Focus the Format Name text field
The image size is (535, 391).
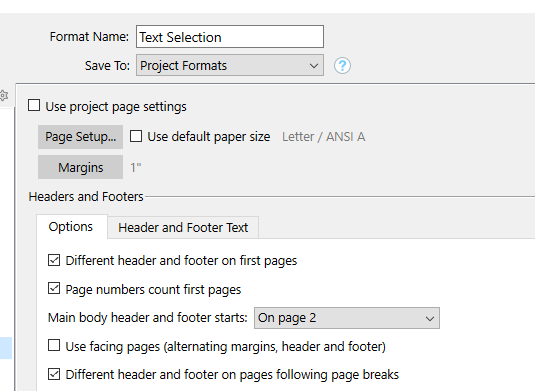tap(230, 37)
